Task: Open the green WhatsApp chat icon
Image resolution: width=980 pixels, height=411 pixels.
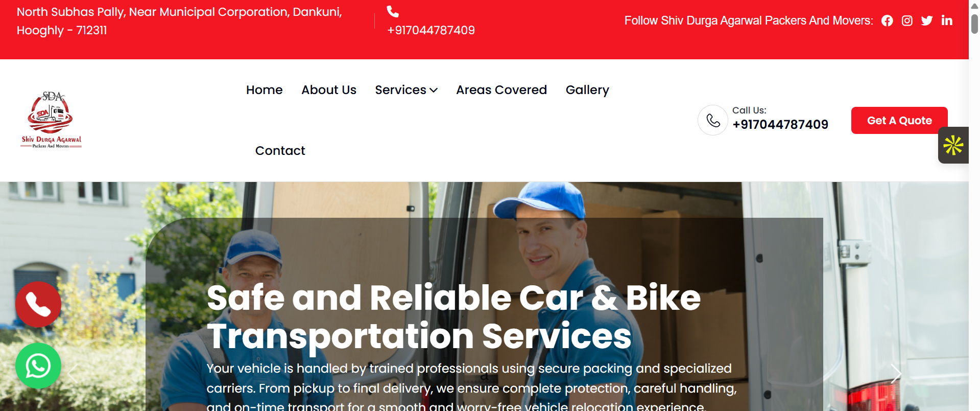Action: 38,366
